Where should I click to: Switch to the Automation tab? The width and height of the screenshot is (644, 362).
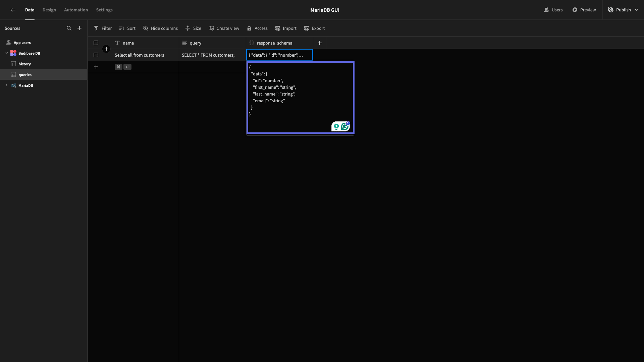(x=76, y=10)
